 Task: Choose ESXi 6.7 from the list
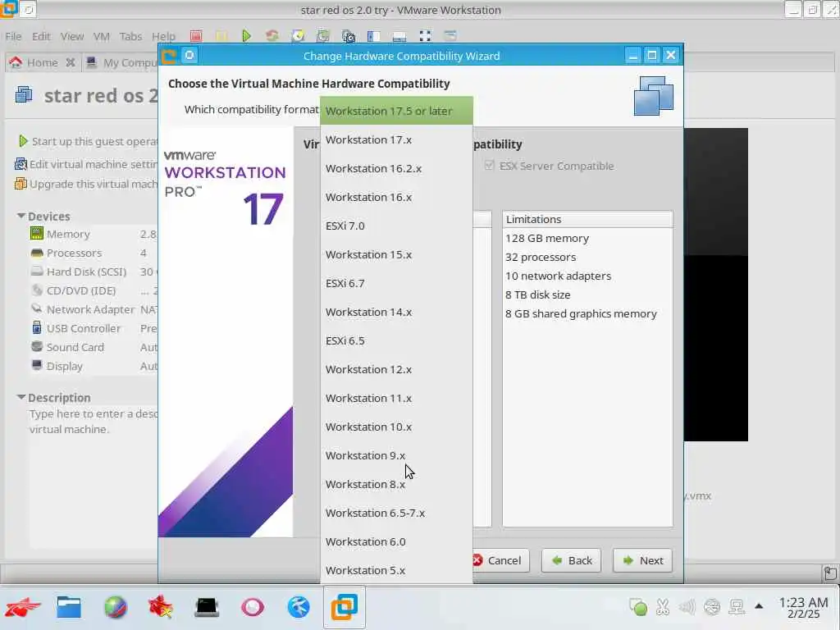pos(396,283)
